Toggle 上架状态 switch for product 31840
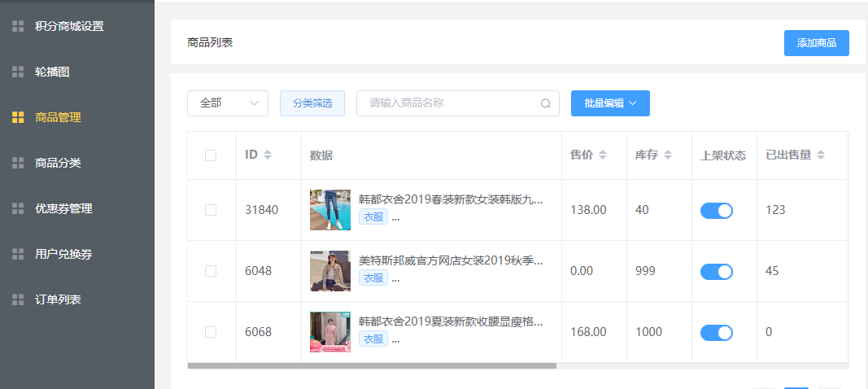The image size is (868, 389). [x=717, y=211]
